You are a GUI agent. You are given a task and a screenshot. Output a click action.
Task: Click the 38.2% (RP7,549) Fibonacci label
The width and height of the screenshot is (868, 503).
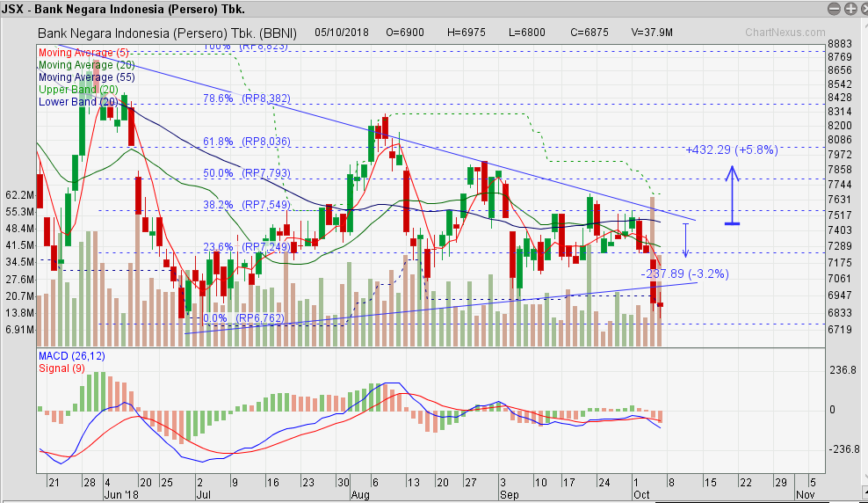pos(246,205)
